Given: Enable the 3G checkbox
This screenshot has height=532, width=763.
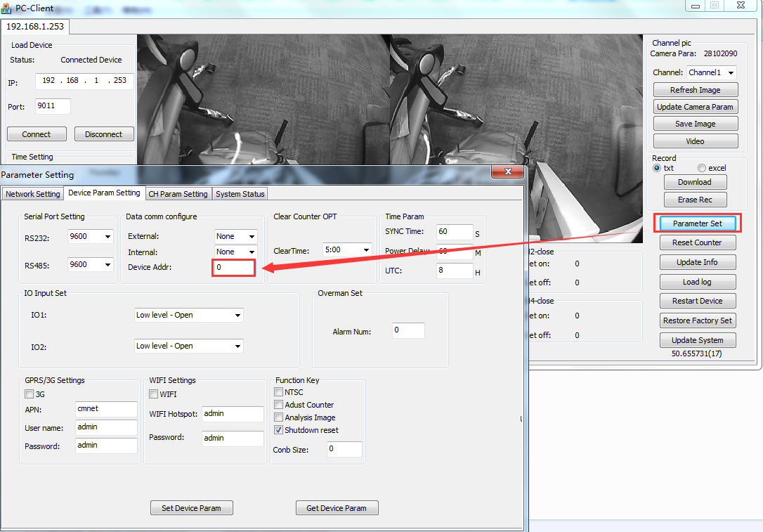Looking at the screenshot, I should (30, 394).
